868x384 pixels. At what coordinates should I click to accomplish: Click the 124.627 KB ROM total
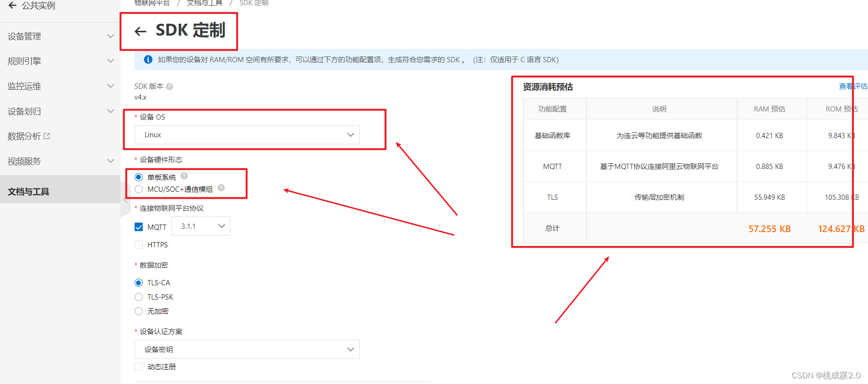[x=841, y=229]
